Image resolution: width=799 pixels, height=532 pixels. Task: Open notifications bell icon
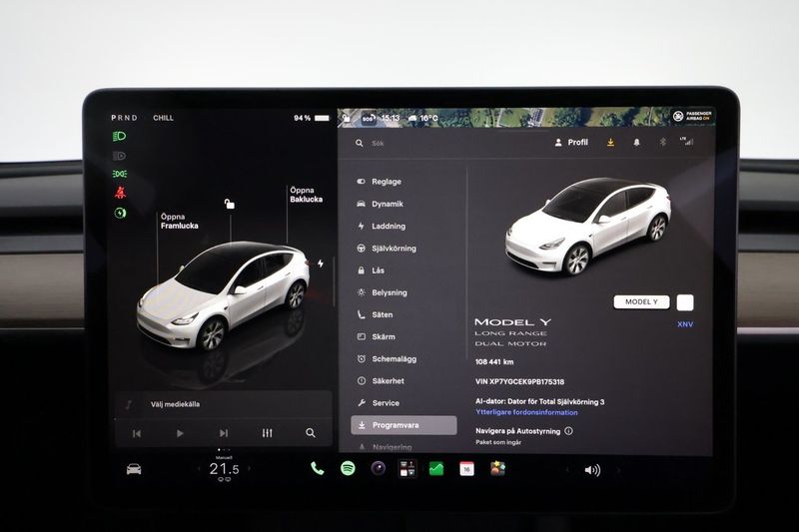click(x=636, y=143)
